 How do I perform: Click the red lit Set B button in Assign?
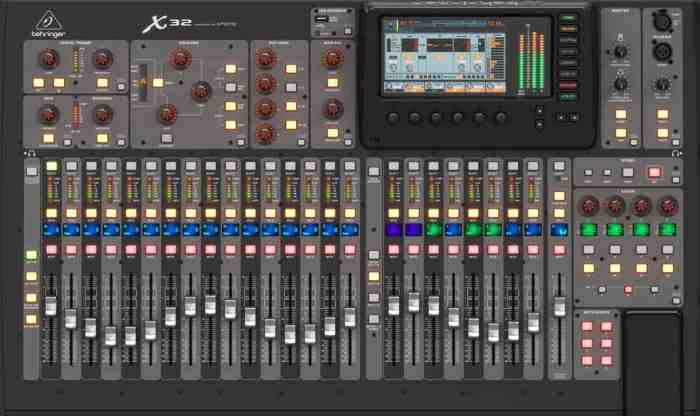pyautogui.click(x=628, y=290)
